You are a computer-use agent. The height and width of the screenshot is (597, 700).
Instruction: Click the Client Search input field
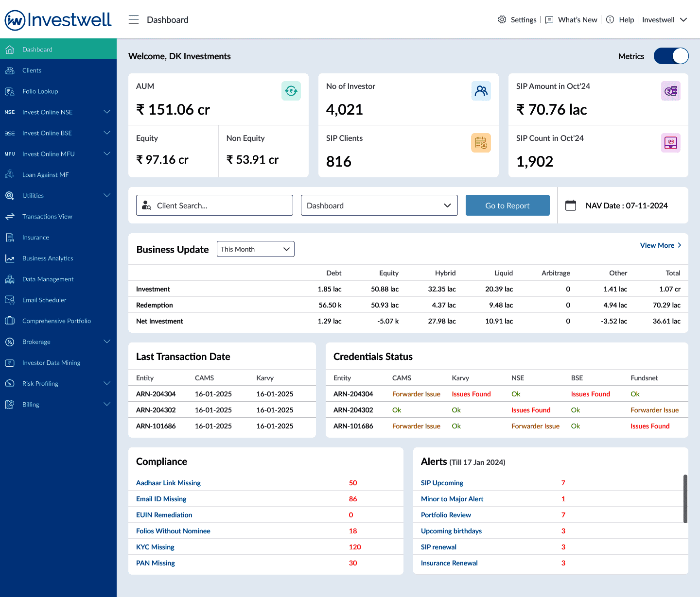[214, 205]
